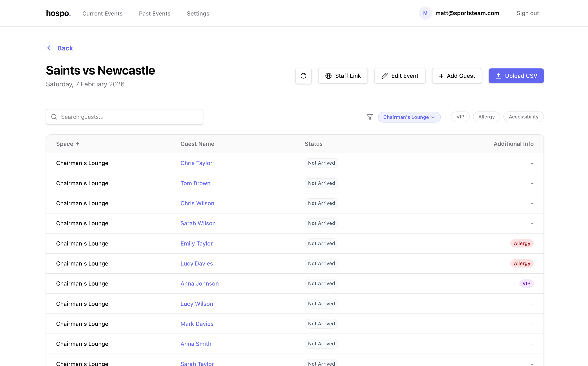Switch to the Past Events tab
588x366 pixels.
tap(155, 13)
